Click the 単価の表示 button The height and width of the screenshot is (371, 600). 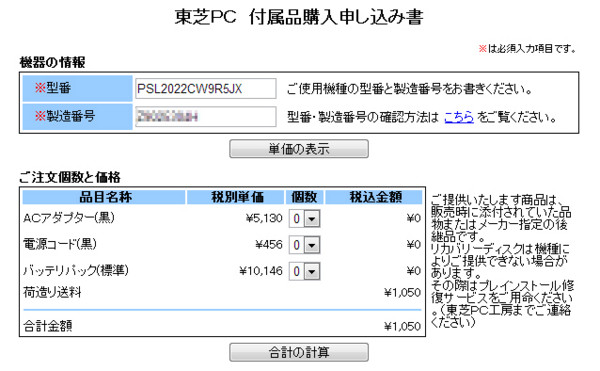299,149
